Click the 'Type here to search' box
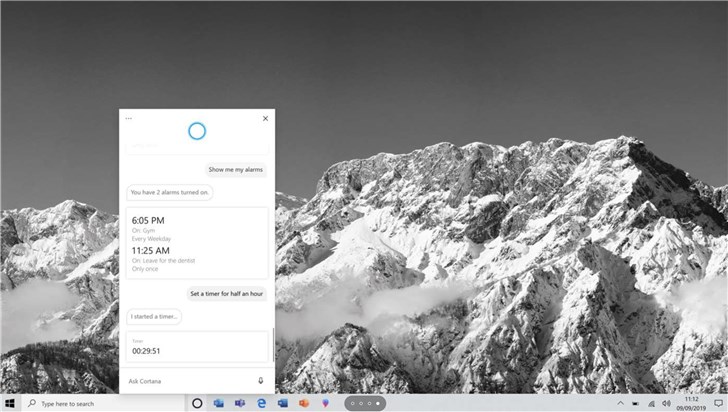The height and width of the screenshot is (412, 728). (103, 404)
